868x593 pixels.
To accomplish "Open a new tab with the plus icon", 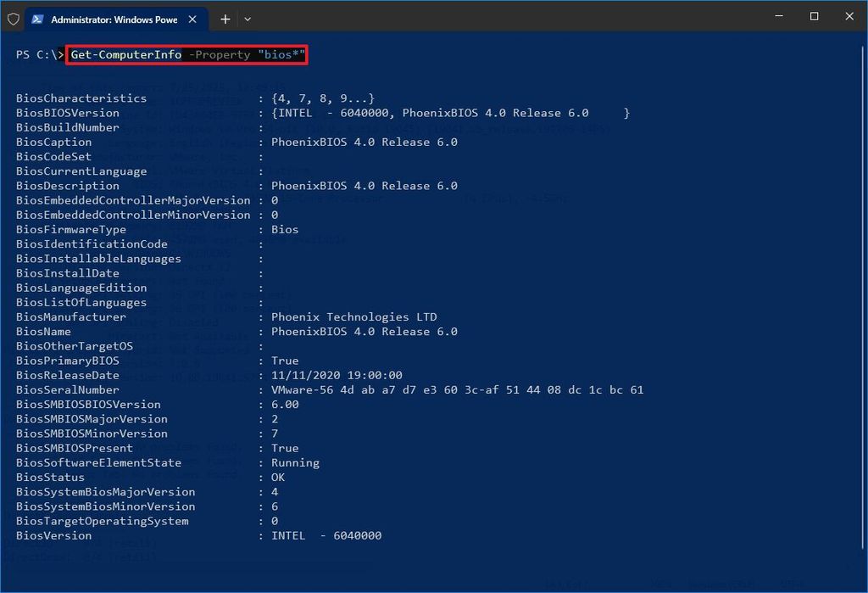I will [x=225, y=18].
